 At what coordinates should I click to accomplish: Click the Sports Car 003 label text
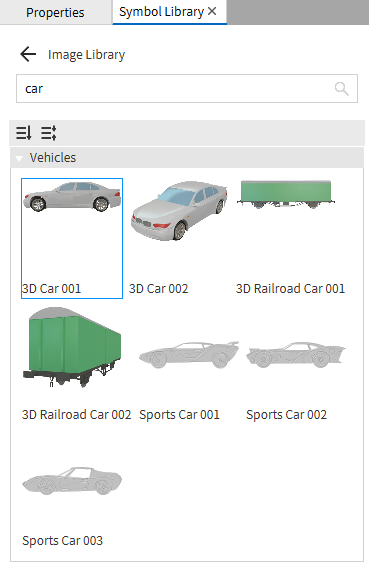62,540
